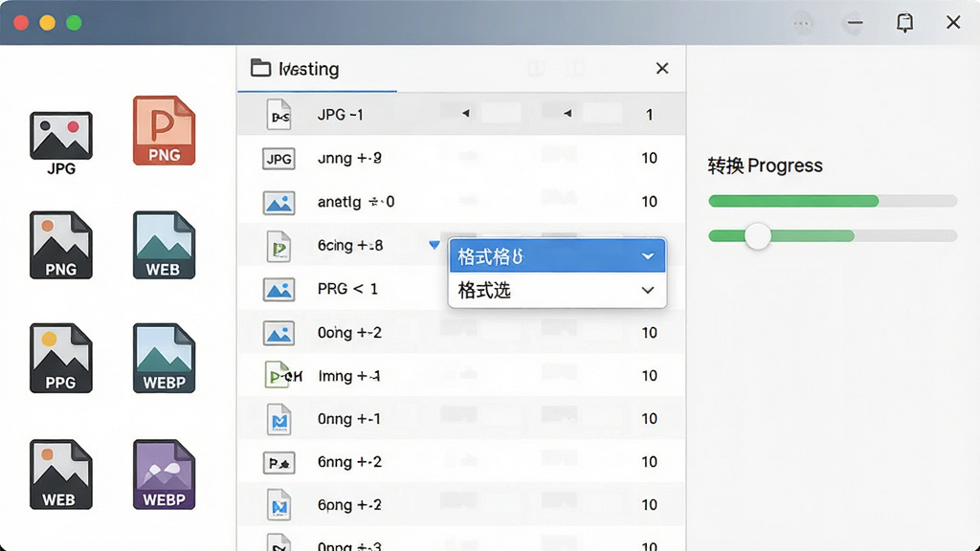Viewport: 980px width, 551px height.
Task: Choose the orange PNG format icon
Action: click(x=164, y=130)
